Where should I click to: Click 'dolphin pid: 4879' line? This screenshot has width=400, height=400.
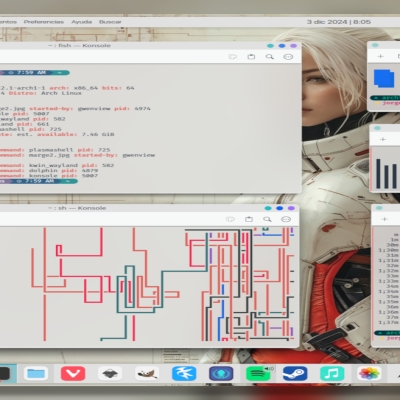(63, 170)
